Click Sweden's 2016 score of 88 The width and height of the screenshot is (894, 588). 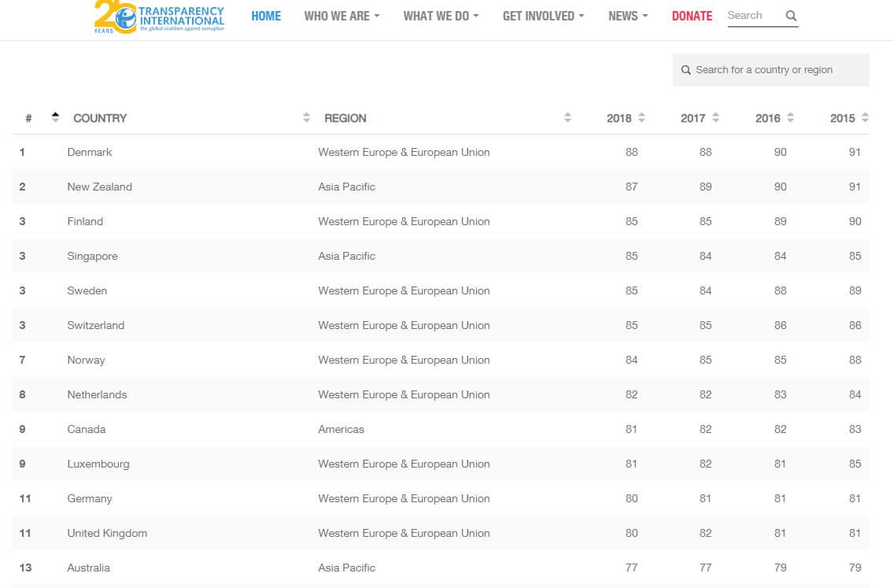[x=780, y=291]
